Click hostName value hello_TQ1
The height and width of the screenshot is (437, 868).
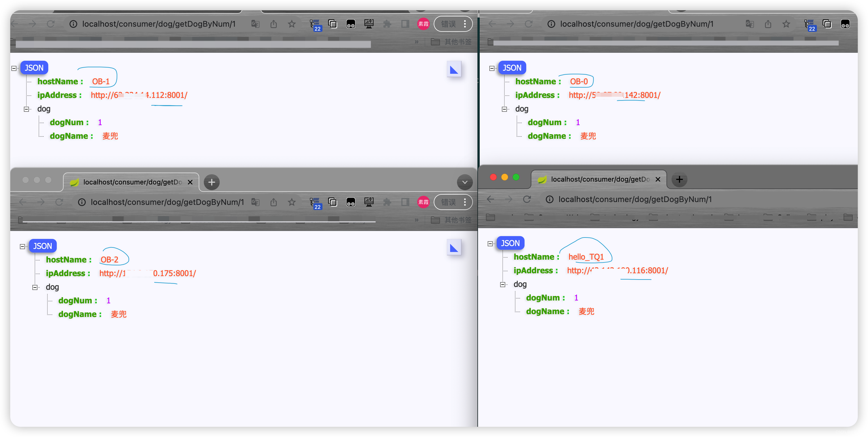tap(586, 257)
